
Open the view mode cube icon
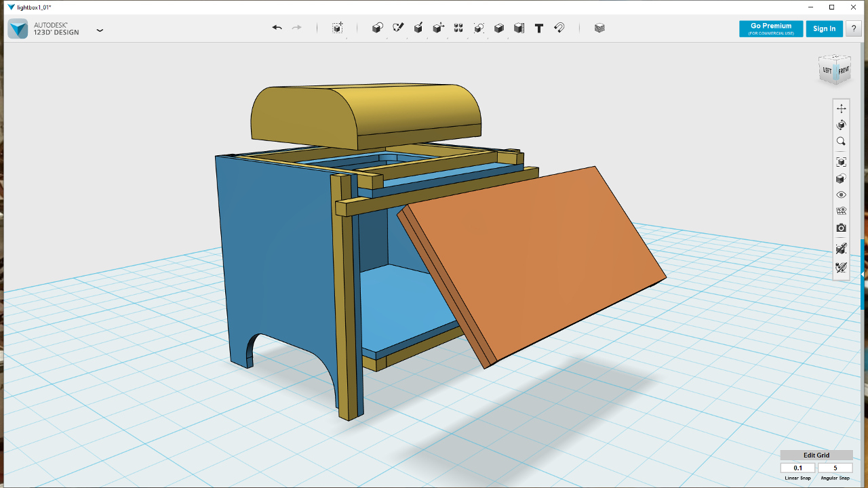842,179
